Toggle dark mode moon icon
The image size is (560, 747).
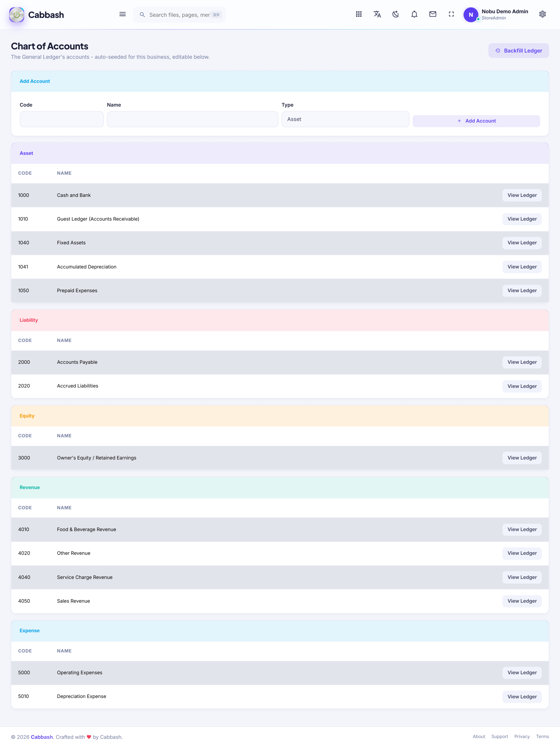click(396, 14)
